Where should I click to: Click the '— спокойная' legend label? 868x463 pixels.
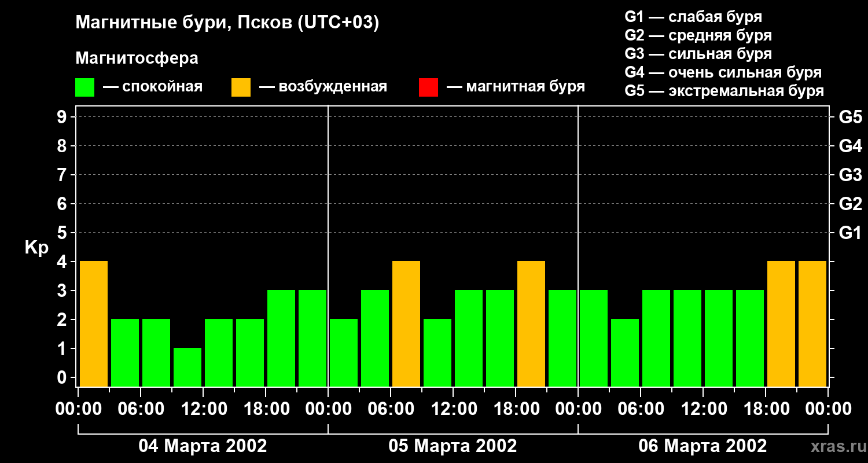(153, 87)
